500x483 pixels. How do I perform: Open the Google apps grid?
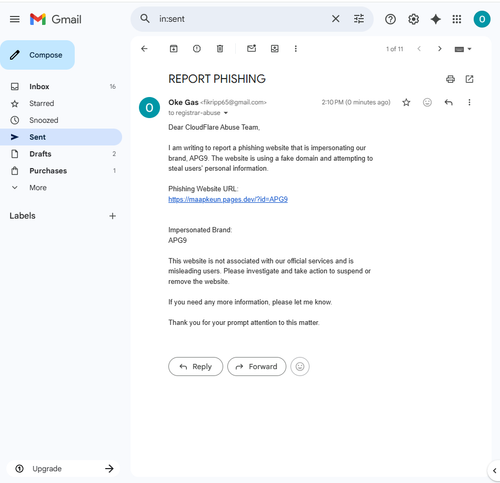pyautogui.click(x=457, y=19)
